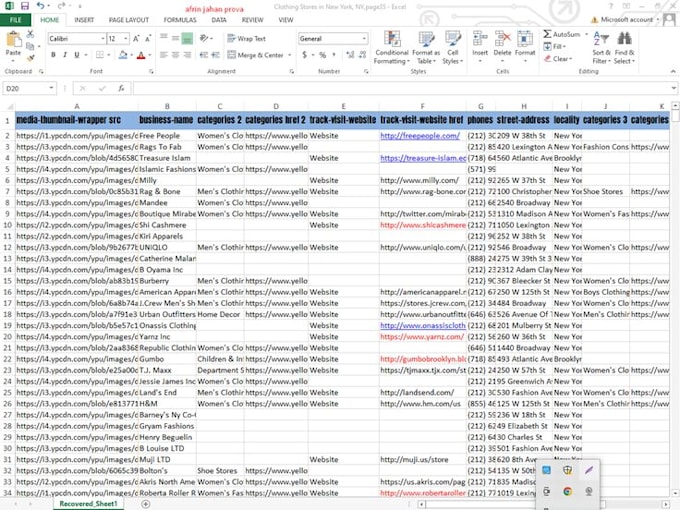680x510 pixels.
Task: Click the Borders icon
Action: (x=100, y=55)
